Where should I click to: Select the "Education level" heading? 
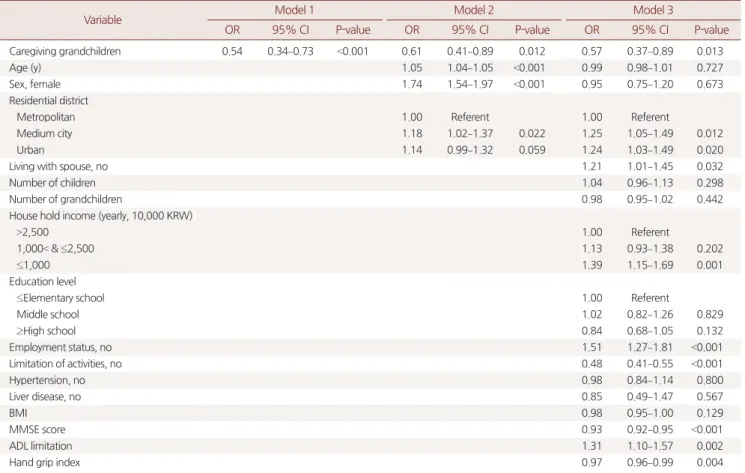[42, 282]
